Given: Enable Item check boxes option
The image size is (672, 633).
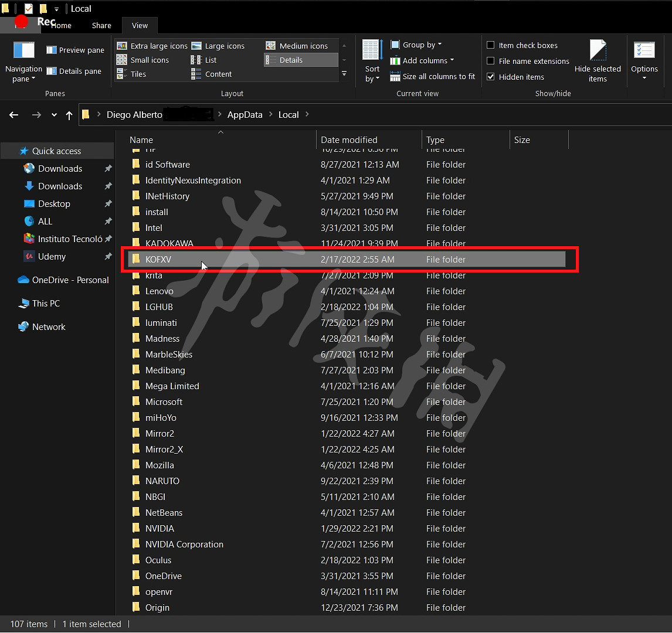Looking at the screenshot, I should pos(491,45).
